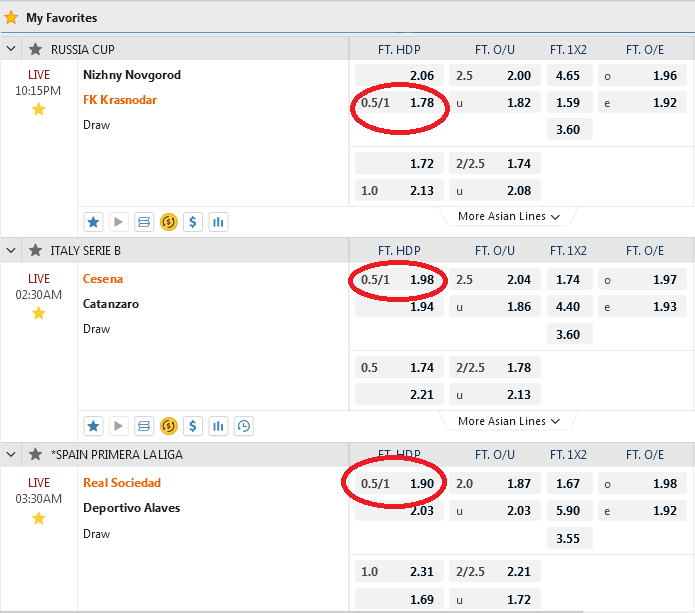Screen dimensions: 695x613
Task: Expand More Asian Lines for Cesena match
Action: tap(508, 421)
